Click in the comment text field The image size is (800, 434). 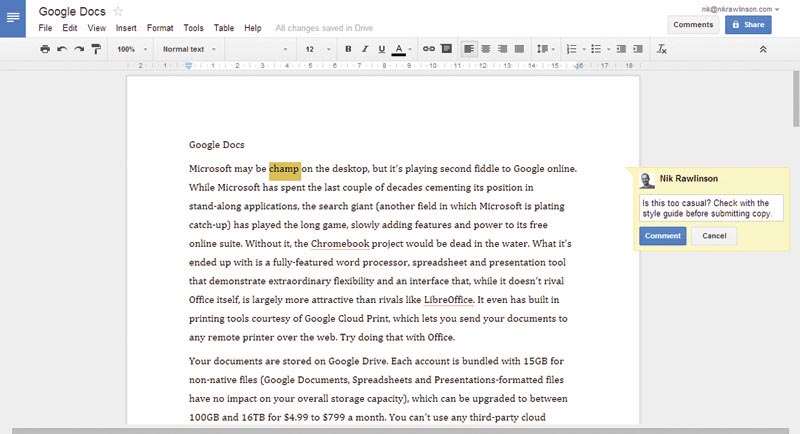click(x=711, y=208)
